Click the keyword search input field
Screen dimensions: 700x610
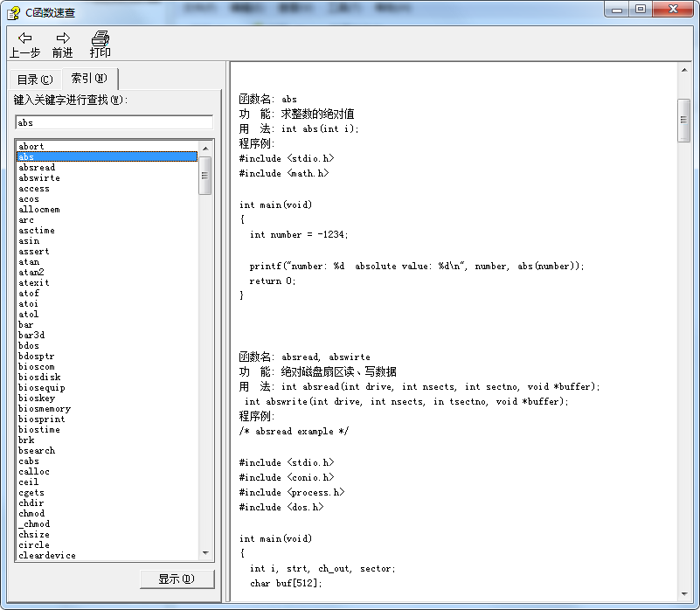click(x=114, y=123)
